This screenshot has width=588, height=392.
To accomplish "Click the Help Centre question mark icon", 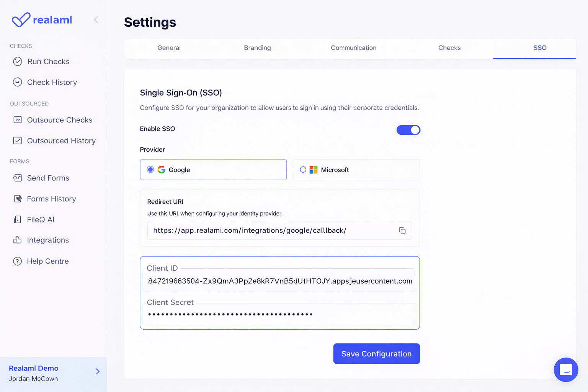I will (18, 261).
